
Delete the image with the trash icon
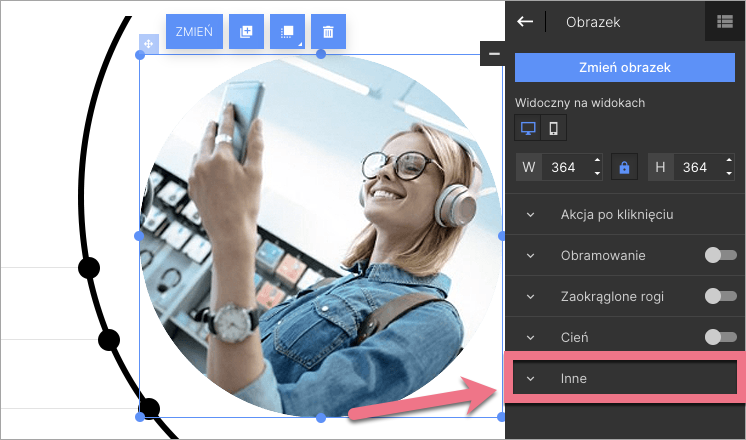[328, 32]
